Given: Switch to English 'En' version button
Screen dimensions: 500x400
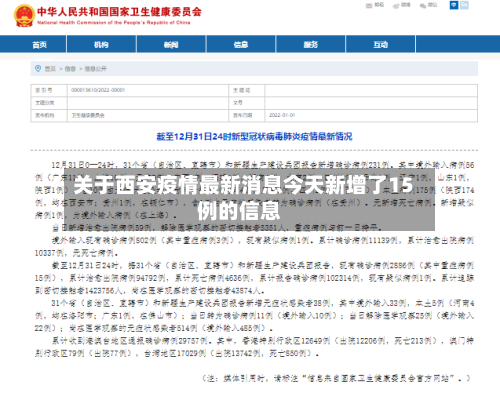Looking at the screenshot, I should tap(464, 5).
